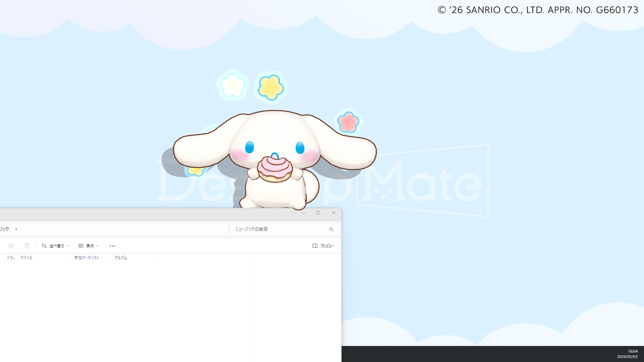The image size is (644, 362).
Task: Click the プレビュー preview pane icon
Action: point(315,246)
